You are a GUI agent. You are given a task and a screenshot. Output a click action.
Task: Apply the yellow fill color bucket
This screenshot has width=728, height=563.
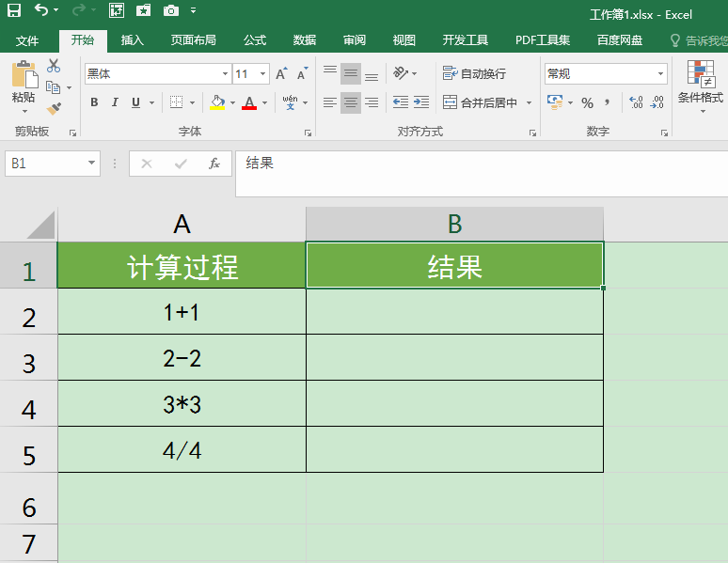click(217, 102)
